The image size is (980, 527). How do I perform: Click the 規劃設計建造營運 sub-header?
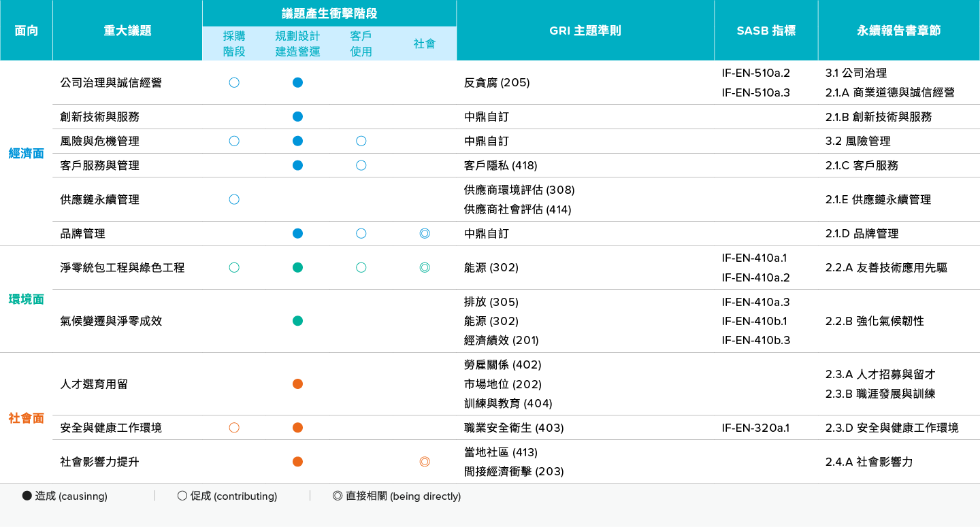(x=297, y=44)
